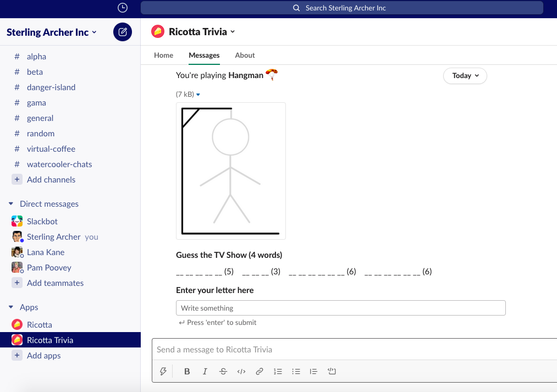The height and width of the screenshot is (392, 557).
Task: Switch to the About tab
Action: point(245,55)
